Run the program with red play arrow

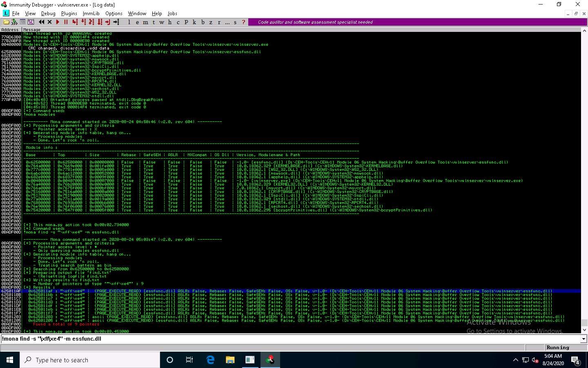coord(58,22)
